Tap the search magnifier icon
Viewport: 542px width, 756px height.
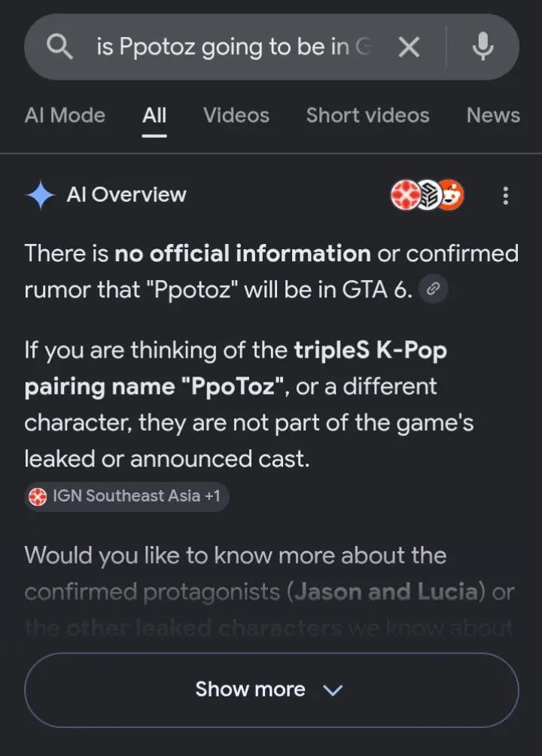pyautogui.click(x=59, y=47)
